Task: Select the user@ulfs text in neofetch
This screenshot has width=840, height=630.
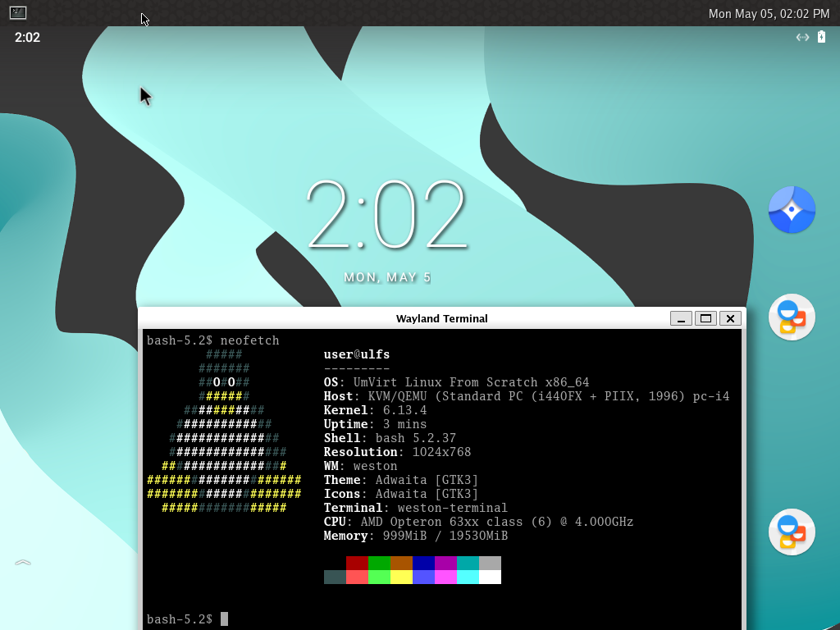Action: (356, 354)
